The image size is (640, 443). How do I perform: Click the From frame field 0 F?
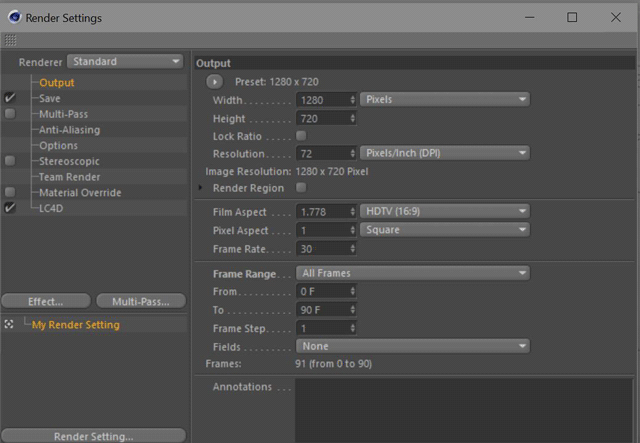click(x=322, y=291)
